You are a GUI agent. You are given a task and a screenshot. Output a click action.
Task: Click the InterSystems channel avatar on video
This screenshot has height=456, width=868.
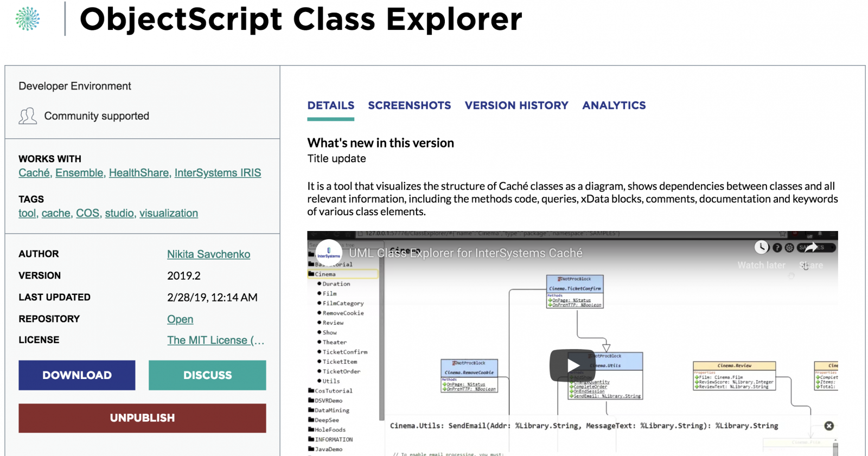(329, 253)
